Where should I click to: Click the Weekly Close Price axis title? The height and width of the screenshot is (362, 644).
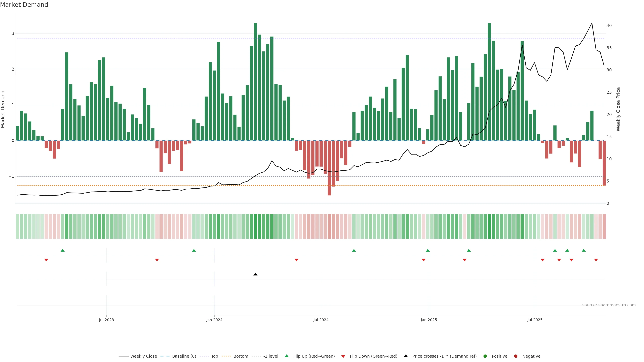click(618, 109)
